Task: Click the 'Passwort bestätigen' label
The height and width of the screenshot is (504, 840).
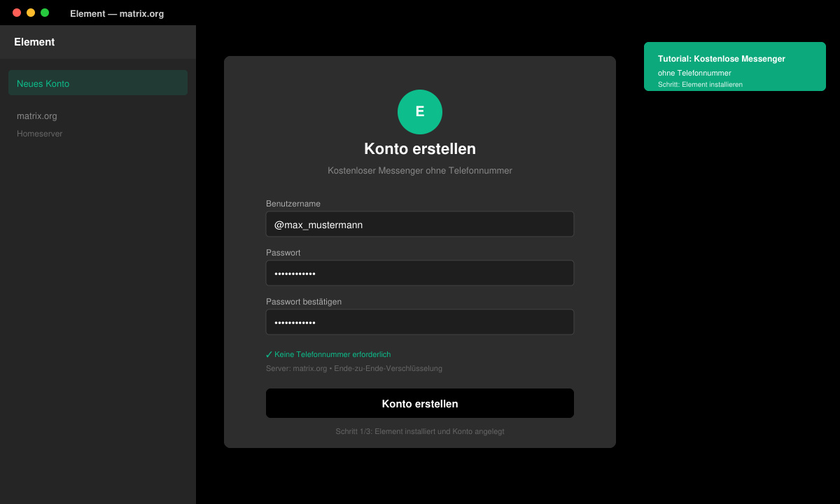Action: (304, 302)
